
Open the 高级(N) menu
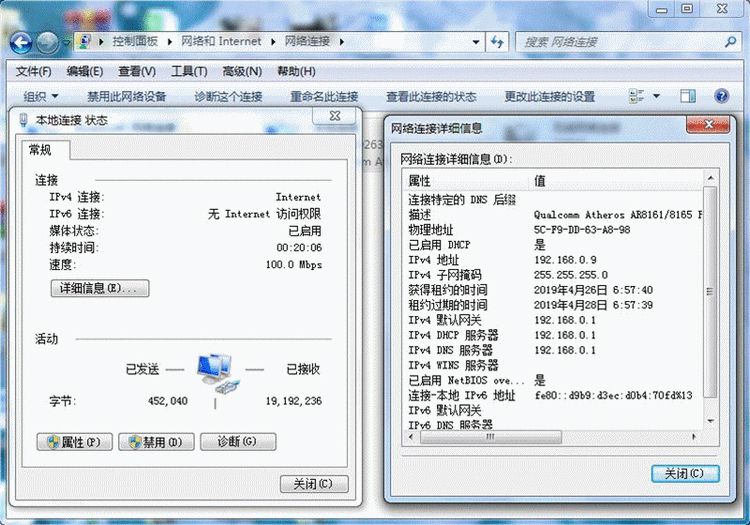(x=242, y=72)
